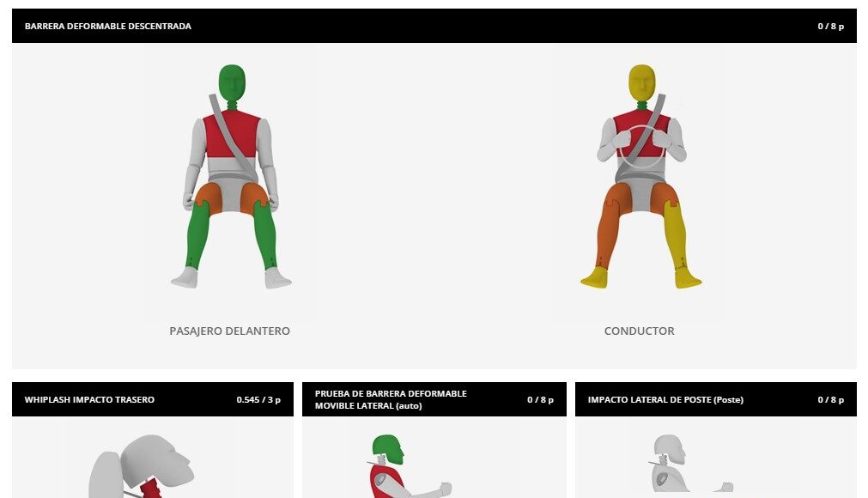This screenshot has width=868, height=498.
Task: Expand the Whiplash Impacto Trasero section
Action: [153, 399]
